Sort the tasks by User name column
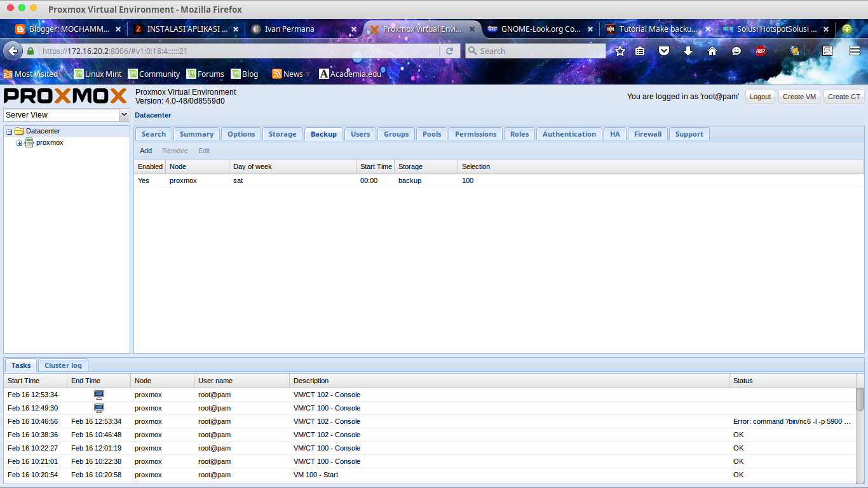This screenshot has width=868, height=488. (241, 381)
